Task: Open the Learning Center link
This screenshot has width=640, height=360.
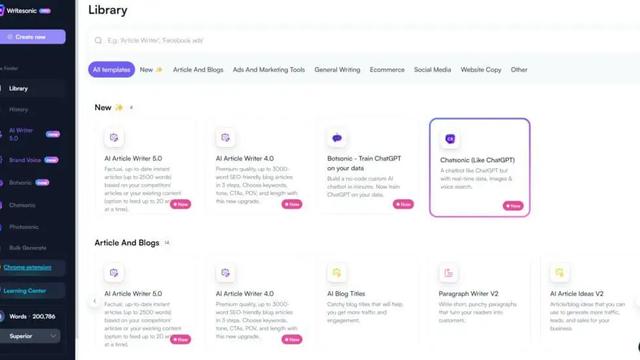Action: click(x=24, y=291)
